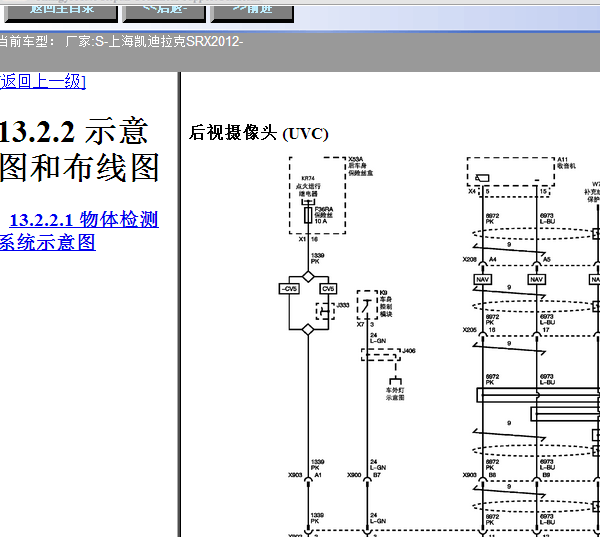This screenshot has height=537, width=600.
Task: Select the heading 13.2.2 示意图和布线图
Action: (x=79, y=150)
